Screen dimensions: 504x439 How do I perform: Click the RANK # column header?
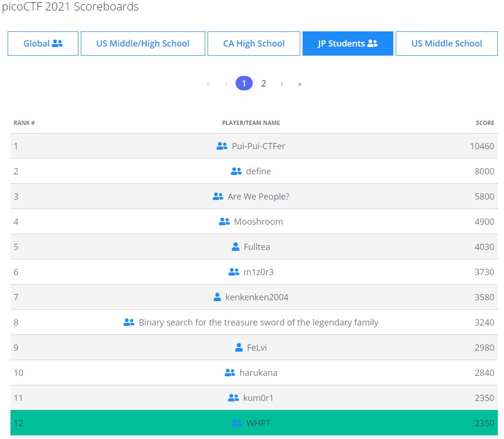(24, 123)
